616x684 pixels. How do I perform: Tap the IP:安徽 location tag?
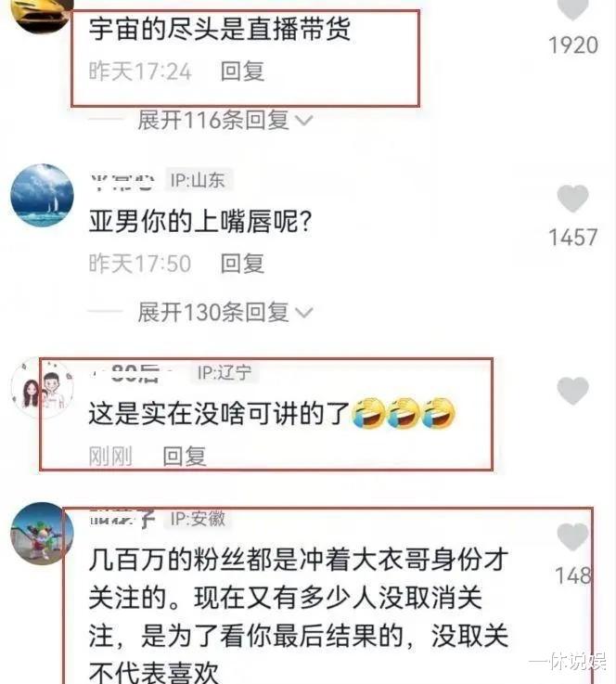click(x=199, y=518)
